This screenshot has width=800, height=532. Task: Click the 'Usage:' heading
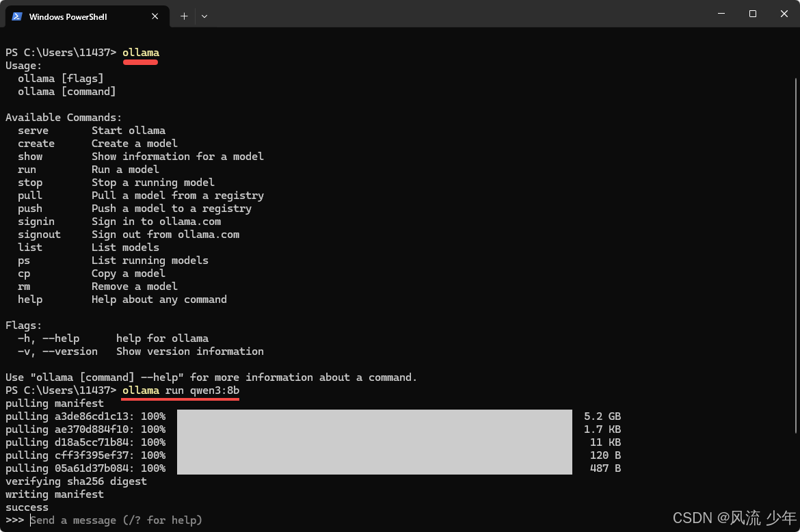point(24,66)
